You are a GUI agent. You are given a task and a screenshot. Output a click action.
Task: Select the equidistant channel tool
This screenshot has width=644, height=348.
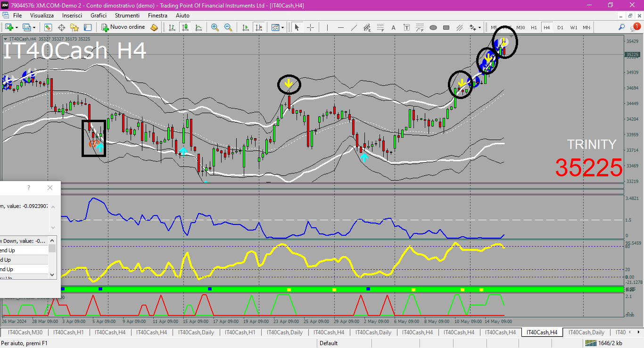click(367, 27)
